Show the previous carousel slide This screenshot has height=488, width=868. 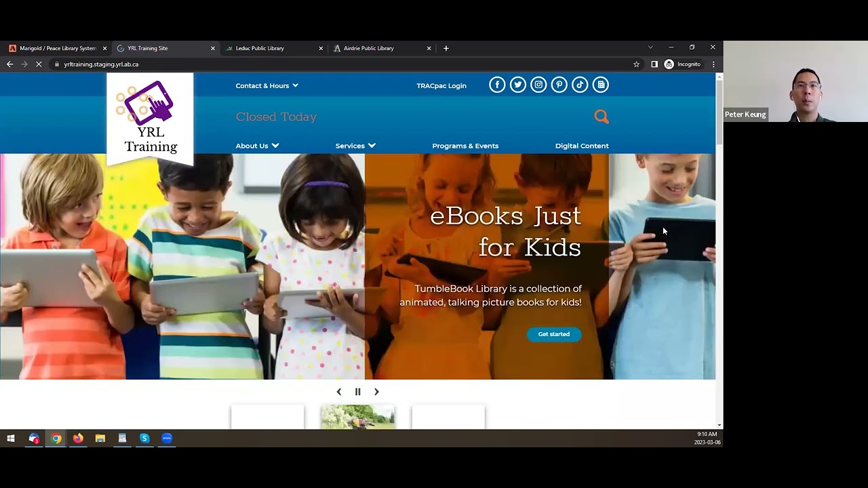339,392
